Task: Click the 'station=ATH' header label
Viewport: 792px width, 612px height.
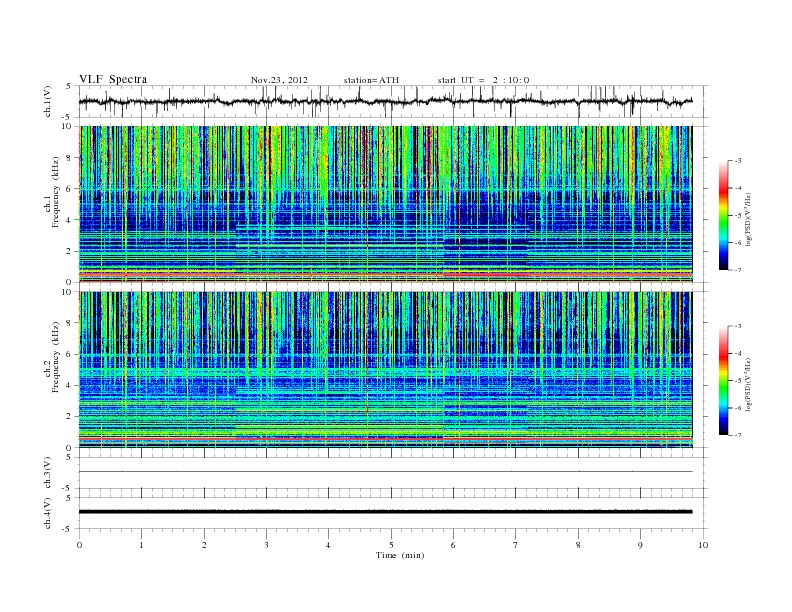Action: coord(371,80)
